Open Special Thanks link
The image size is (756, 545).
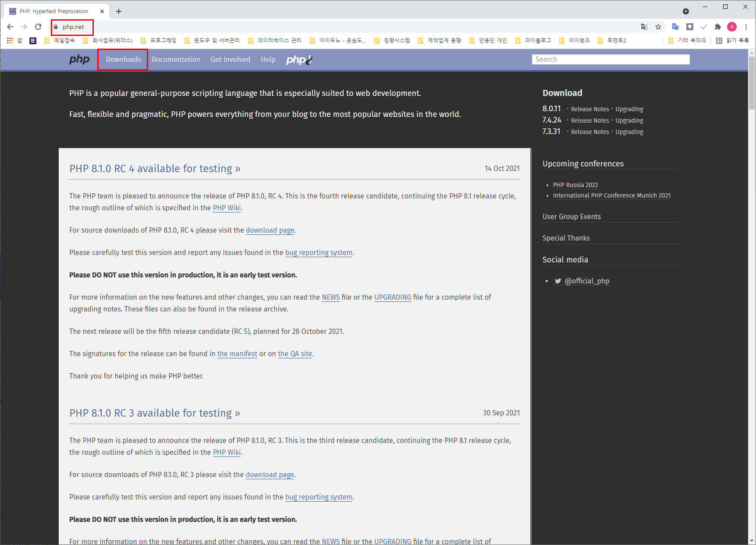[x=566, y=238]
